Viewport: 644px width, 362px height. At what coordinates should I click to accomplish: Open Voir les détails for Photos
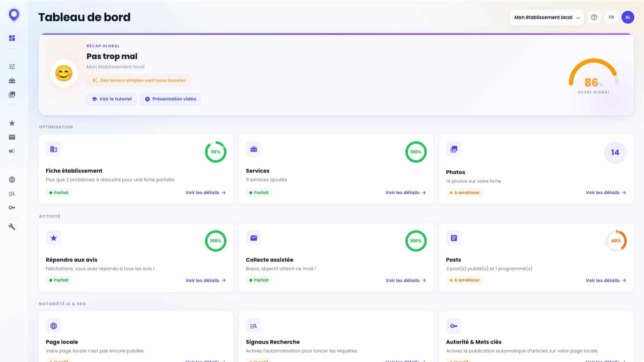[x=606, y=193]
